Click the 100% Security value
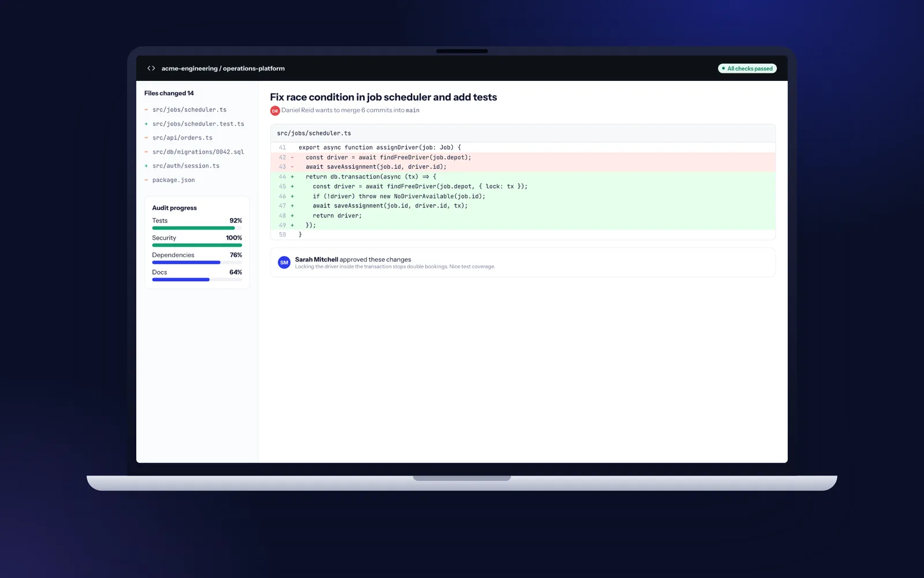This screenshot has height=578, width=924. tap(234, 238)
